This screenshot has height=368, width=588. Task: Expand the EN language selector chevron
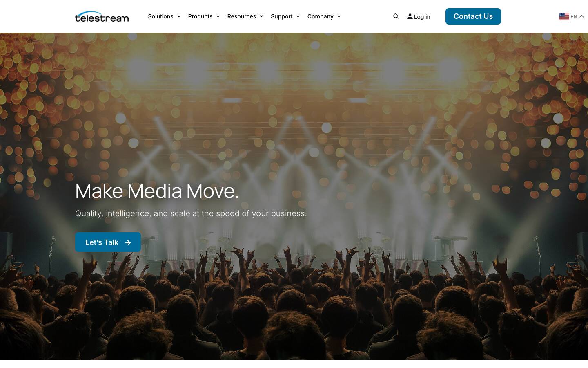coord(581,16)
